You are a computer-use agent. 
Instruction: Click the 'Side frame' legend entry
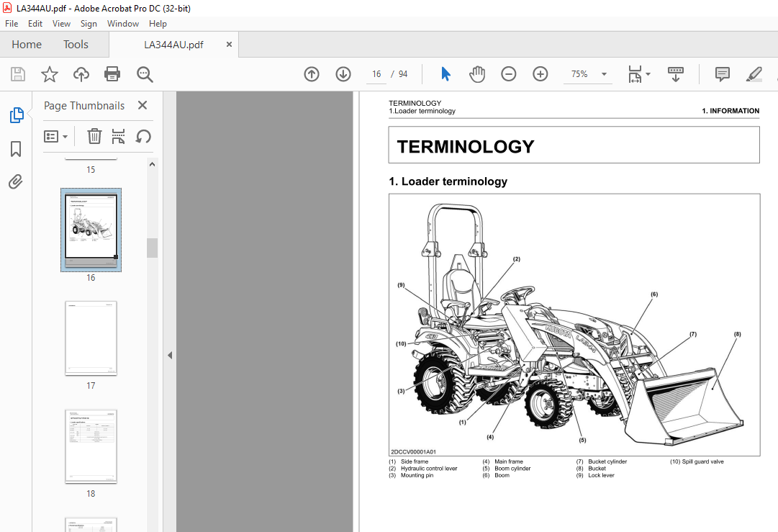tap(415, 461)
